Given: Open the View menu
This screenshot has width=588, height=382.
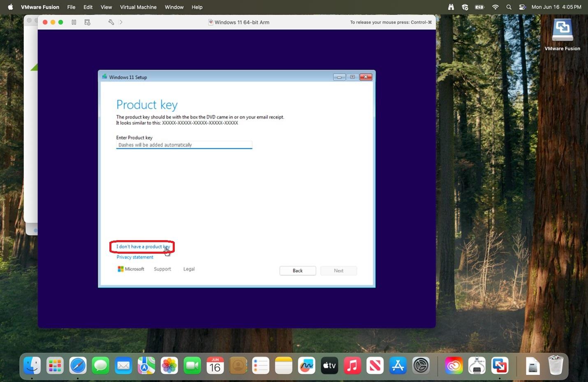Looking at the screenshot, I should (106, 7).
